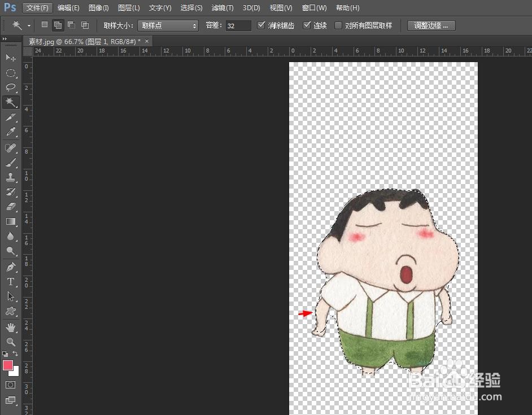532x415 pixels.
Task: Reset default foreground and background colors
Action: 5,354
